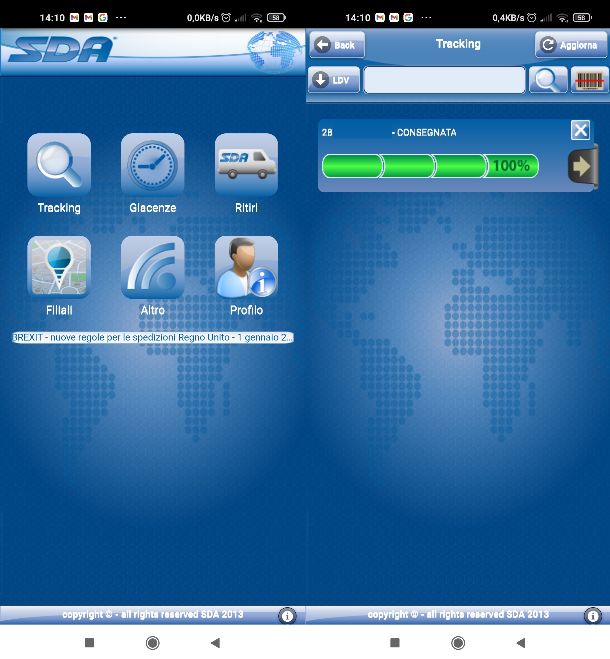Tap Android recent apps square on left phone

point(90,642)
